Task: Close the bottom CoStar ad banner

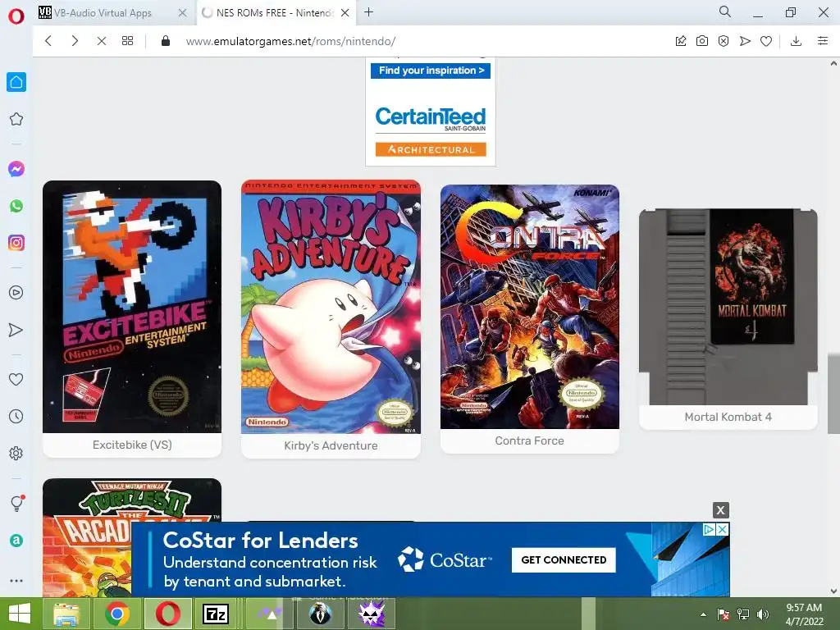Action: pos(720,510)
